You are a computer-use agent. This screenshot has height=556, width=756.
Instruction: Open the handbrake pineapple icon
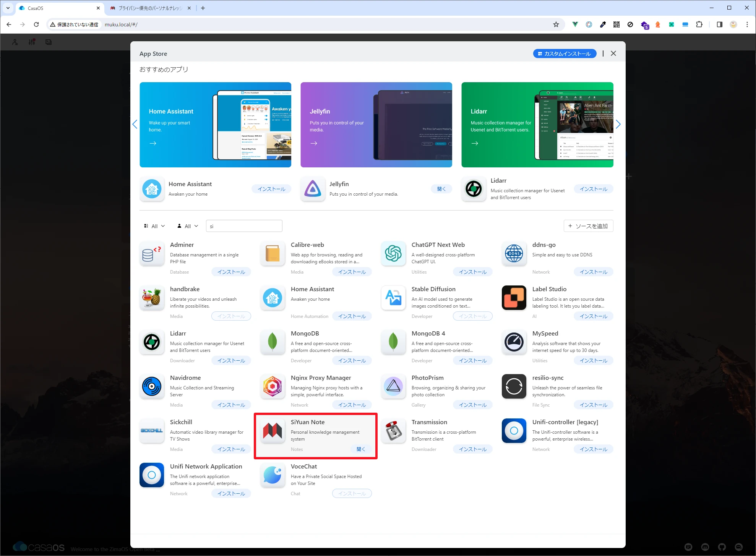[152, 298]
